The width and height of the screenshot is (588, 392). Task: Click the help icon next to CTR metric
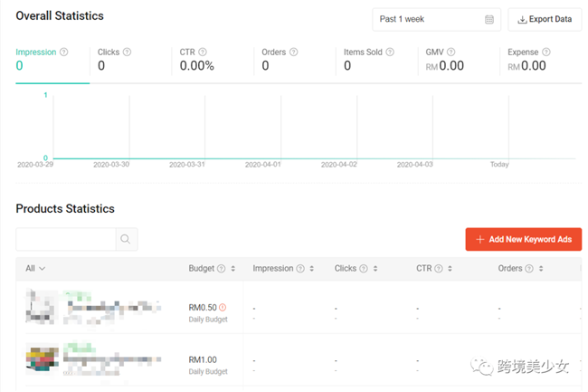203,52
